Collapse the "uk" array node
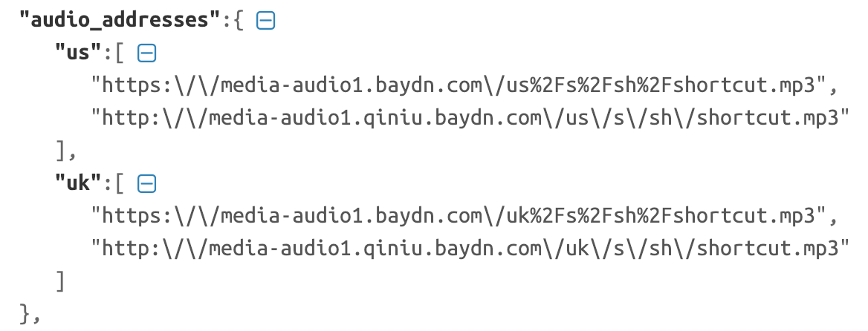Viewport: 868px width, 331px height. tap(147, 183)
